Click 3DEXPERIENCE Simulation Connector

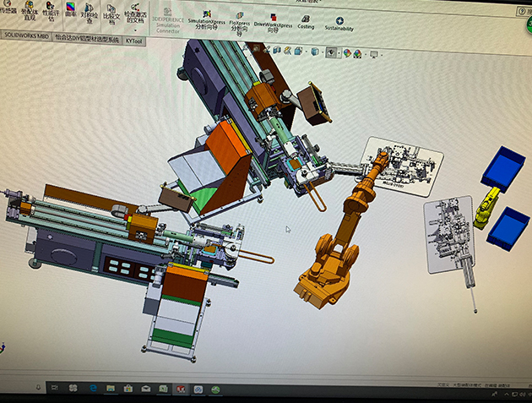click(x=168, y=22)
